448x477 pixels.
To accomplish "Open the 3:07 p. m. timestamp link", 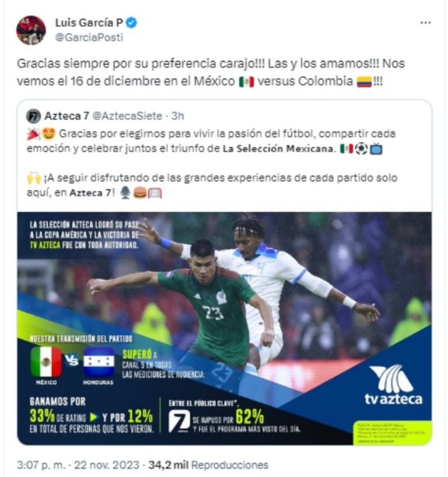I will 41,465.
